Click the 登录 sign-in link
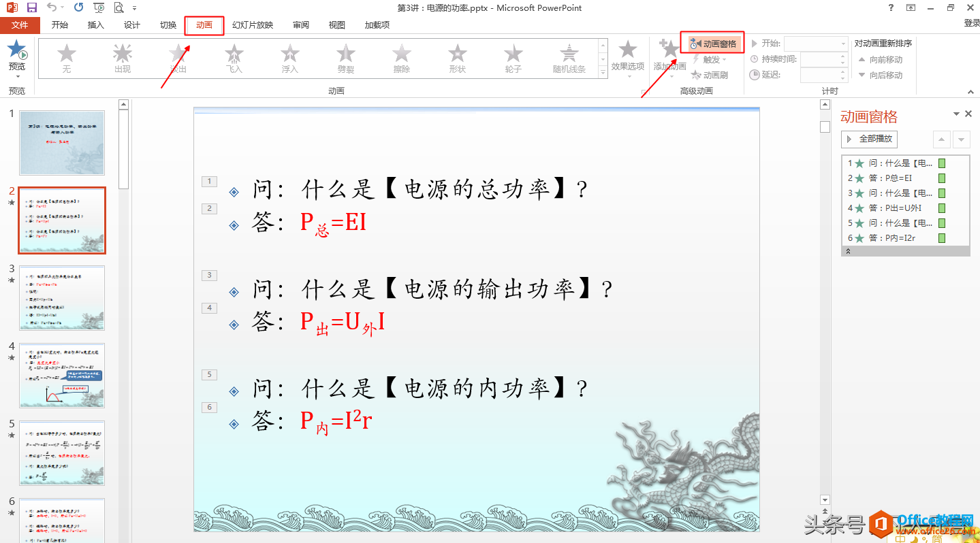 point(971,23)
